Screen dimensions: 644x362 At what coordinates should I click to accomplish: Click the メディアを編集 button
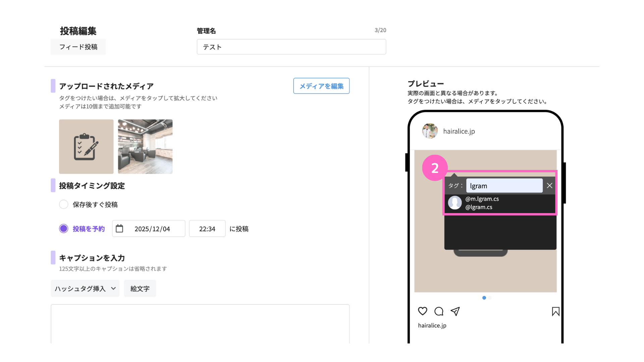click(x=321, y=86)
